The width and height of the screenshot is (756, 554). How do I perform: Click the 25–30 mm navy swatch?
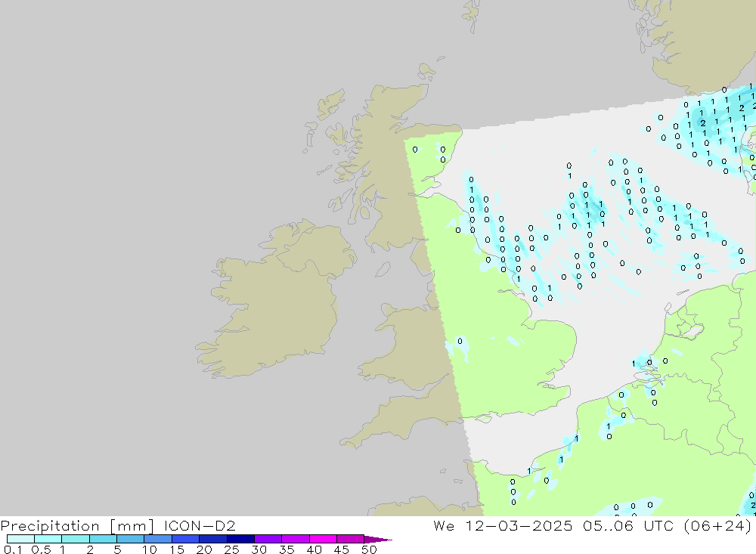click(x=240, y=539)
